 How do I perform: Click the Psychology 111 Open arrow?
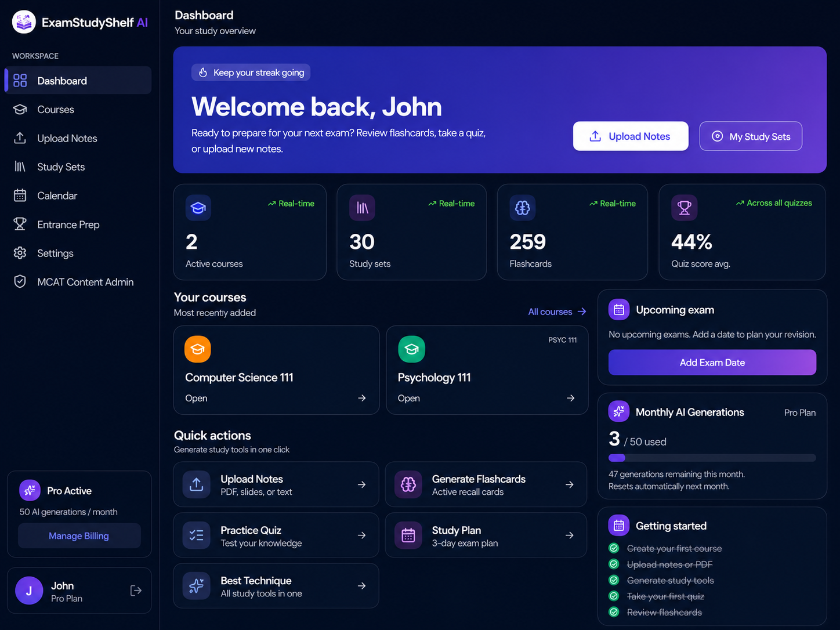coord(571,398)
